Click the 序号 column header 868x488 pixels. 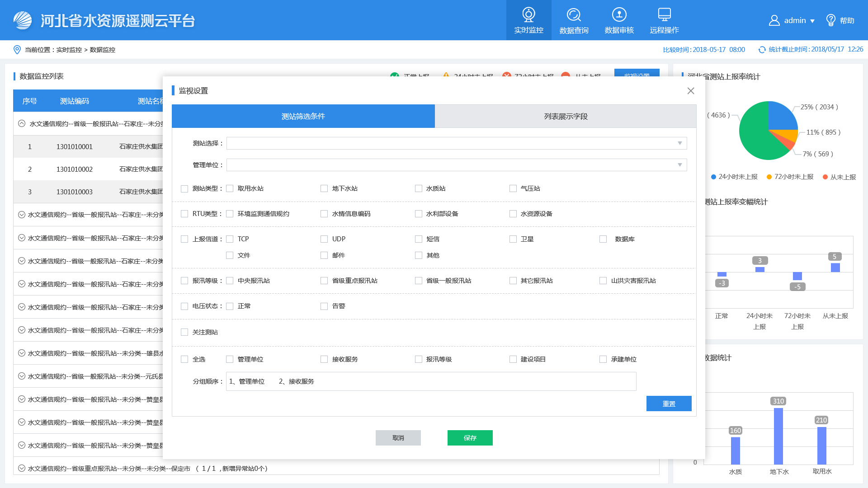tap(30, 101)
